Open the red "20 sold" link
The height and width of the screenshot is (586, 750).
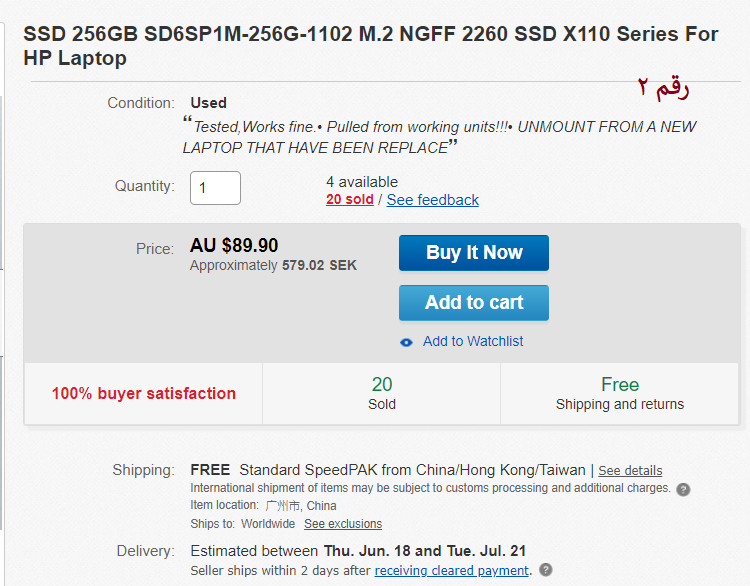[x=349, y=200]
